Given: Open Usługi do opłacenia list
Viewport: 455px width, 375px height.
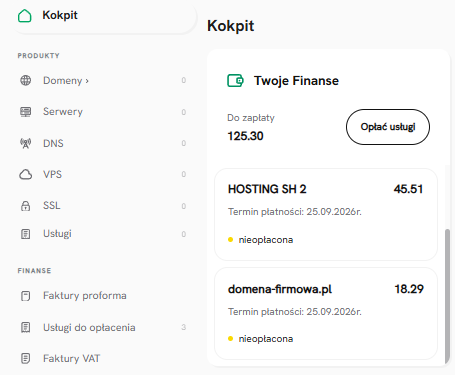Looking at the screenshot, I should tap(89, 327).
